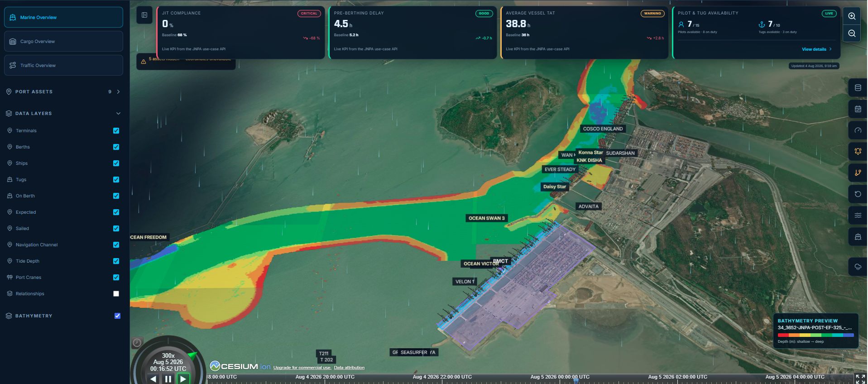This screenshot has height=384, width=868.
Task: Zoom out on the map
Action: 852,34
